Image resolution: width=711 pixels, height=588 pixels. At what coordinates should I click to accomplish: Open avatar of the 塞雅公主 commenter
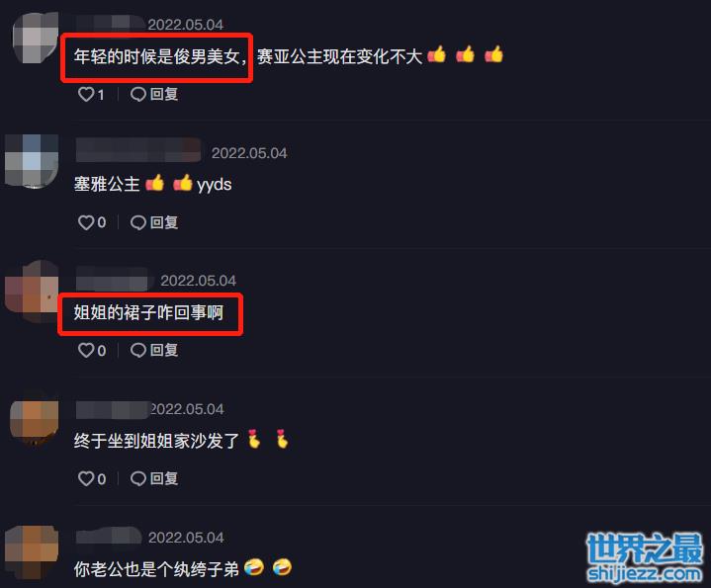[32, 161]
